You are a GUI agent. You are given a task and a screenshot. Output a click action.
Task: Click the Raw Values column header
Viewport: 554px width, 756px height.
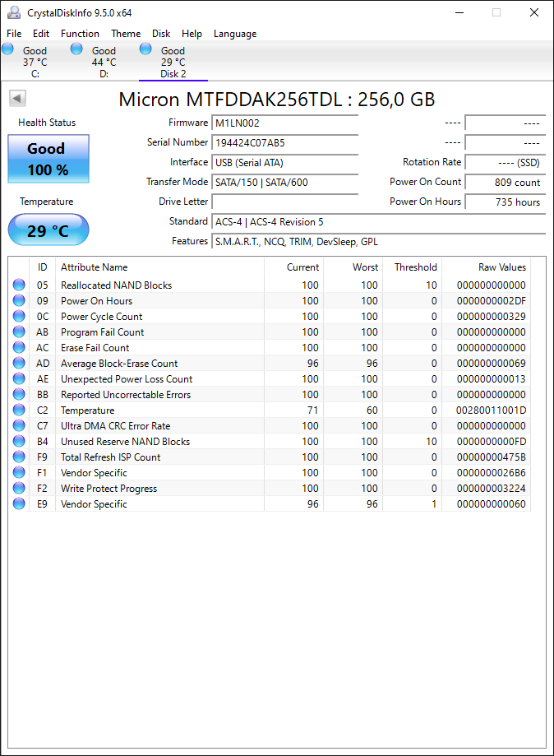[x=502, y=267]
